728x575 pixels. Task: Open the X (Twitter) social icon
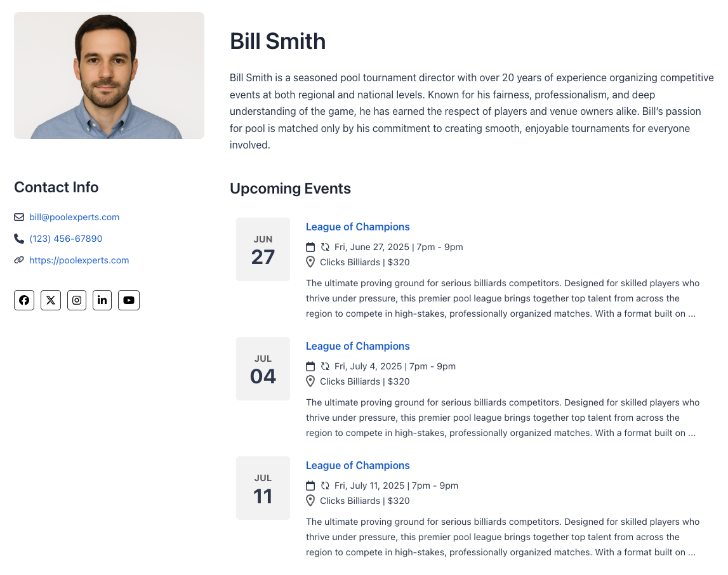[x=51, y=300]
